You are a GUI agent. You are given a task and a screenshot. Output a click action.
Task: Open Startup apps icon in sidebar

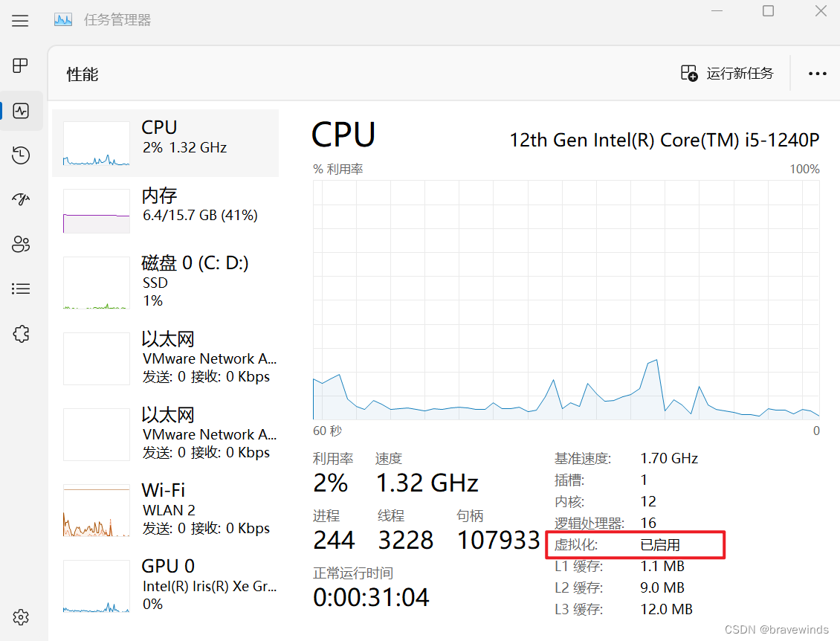point(20,199)
